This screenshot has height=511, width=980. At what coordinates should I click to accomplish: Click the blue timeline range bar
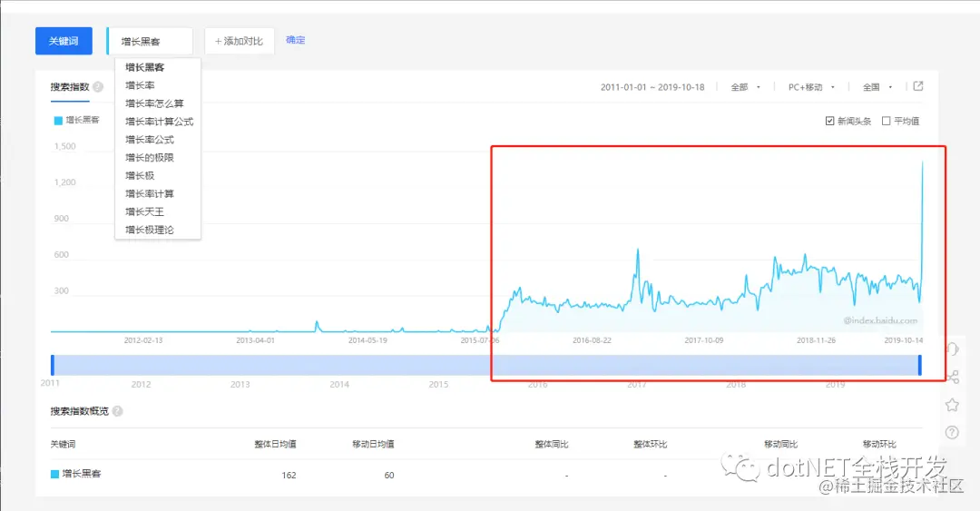point(486,365)
